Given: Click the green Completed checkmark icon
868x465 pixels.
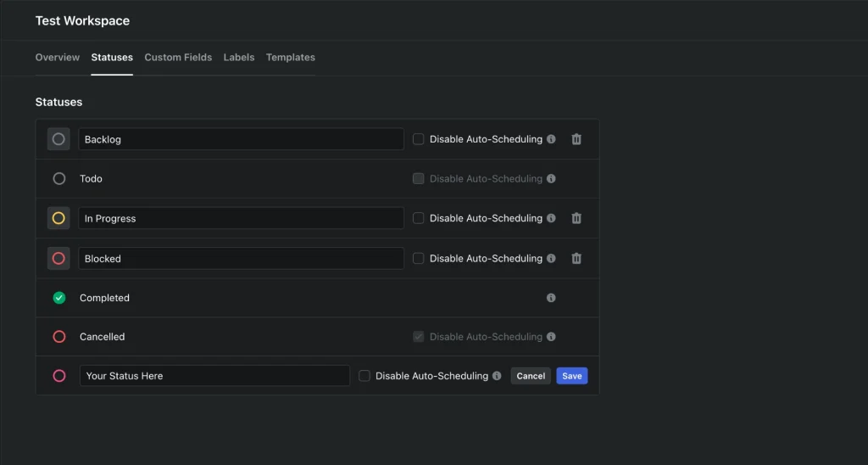Looking at the screenshot, I should (59, 298).
